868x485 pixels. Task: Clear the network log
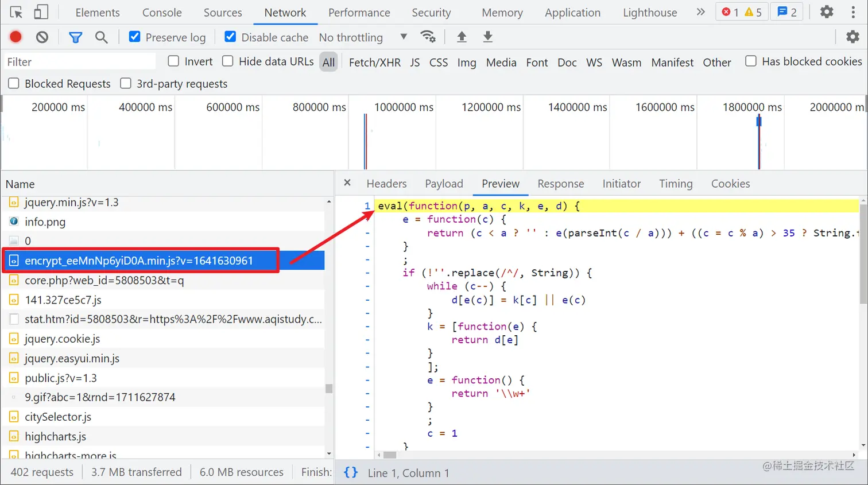tap(42, 37)
